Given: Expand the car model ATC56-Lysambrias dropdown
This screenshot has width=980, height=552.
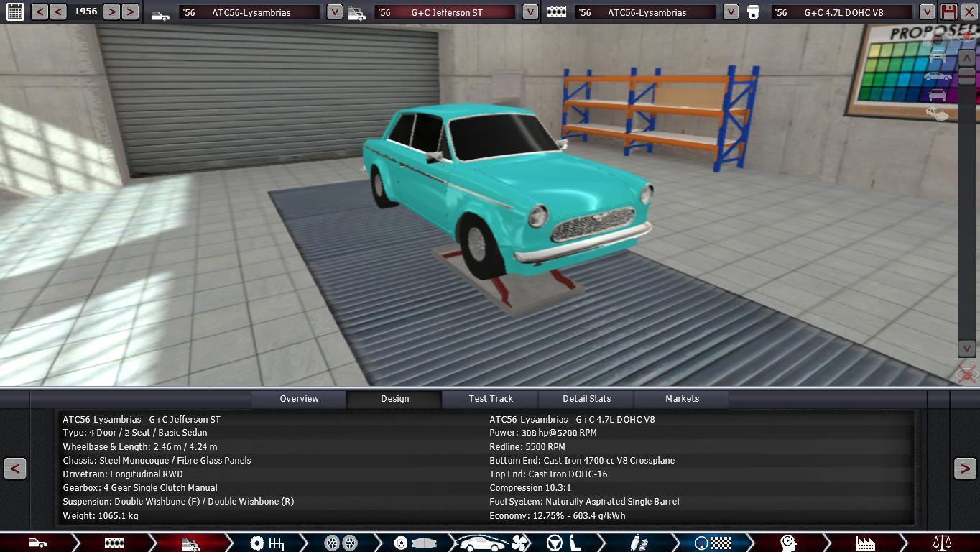Looking at the screenshot, I should click(334, 12).
